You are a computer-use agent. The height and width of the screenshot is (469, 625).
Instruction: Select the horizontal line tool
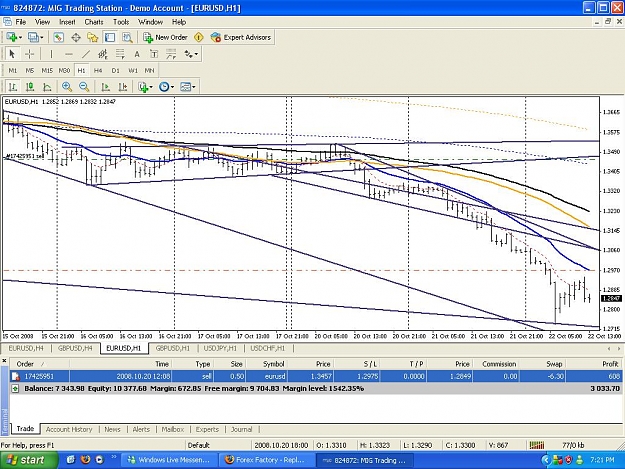pos(69,54)
